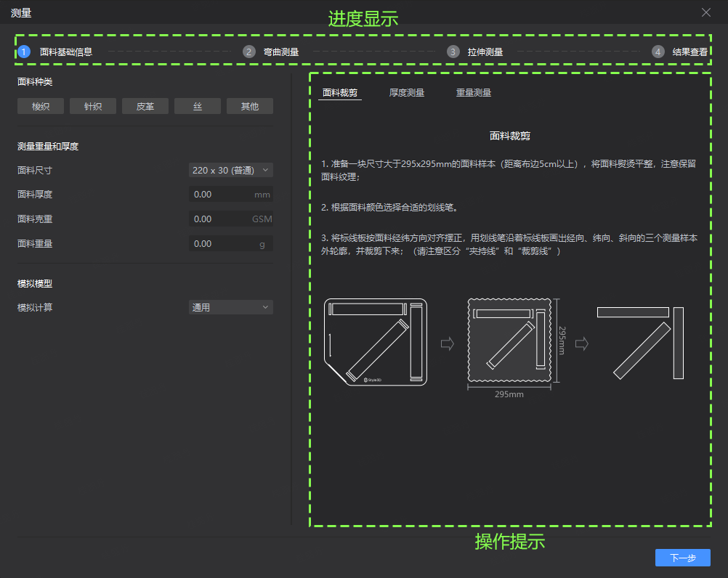Select the 针织 fabric type
The width and height of the screenshot is (728, 578).
(93, 106)
